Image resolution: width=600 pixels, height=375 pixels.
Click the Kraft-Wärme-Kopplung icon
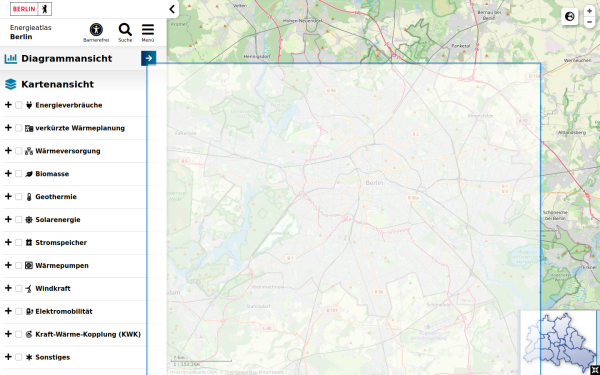[x=29, y=334]
